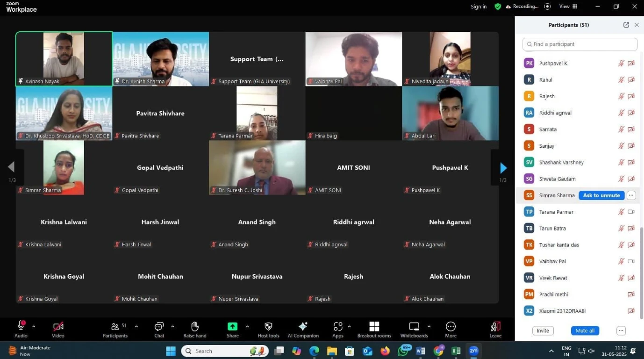Click the Find a participant search field
644x359 pixels.
pyautogui.click(x=580, y=44)
